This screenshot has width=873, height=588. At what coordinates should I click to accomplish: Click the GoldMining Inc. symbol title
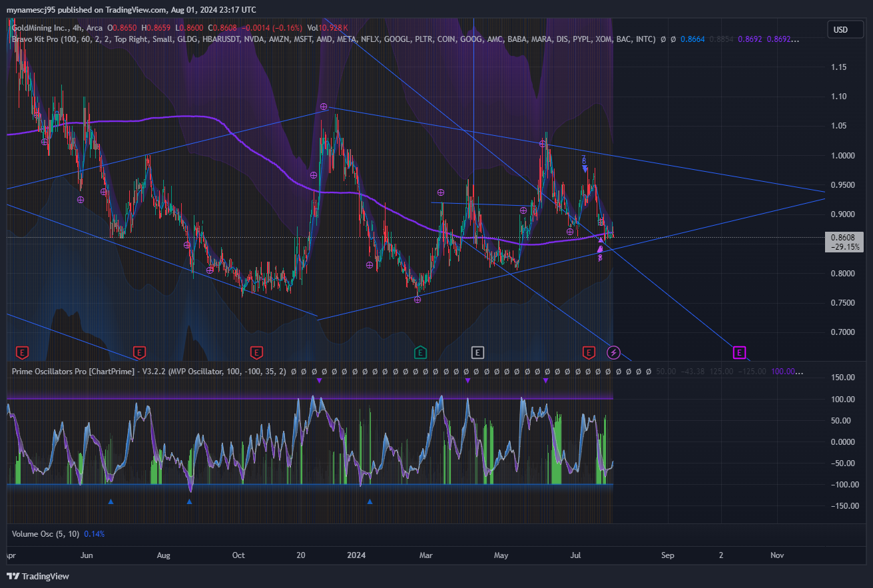point(41,28)
